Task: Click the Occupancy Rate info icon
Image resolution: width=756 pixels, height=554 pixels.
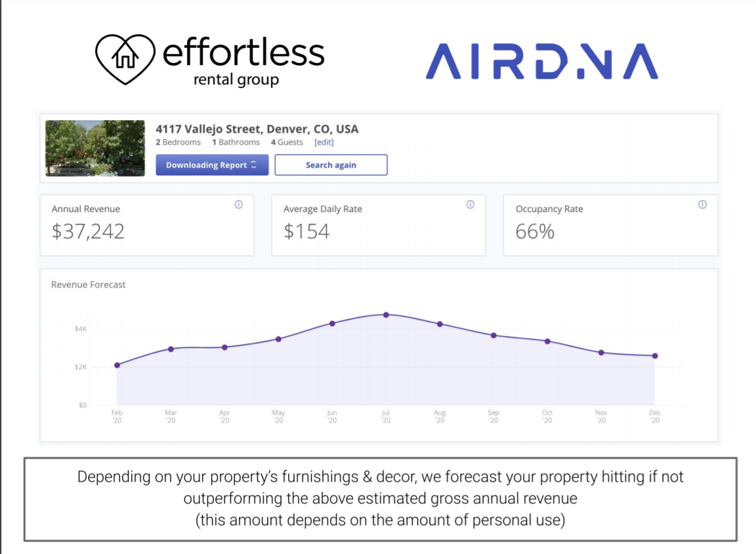Action: pos(702,204)
